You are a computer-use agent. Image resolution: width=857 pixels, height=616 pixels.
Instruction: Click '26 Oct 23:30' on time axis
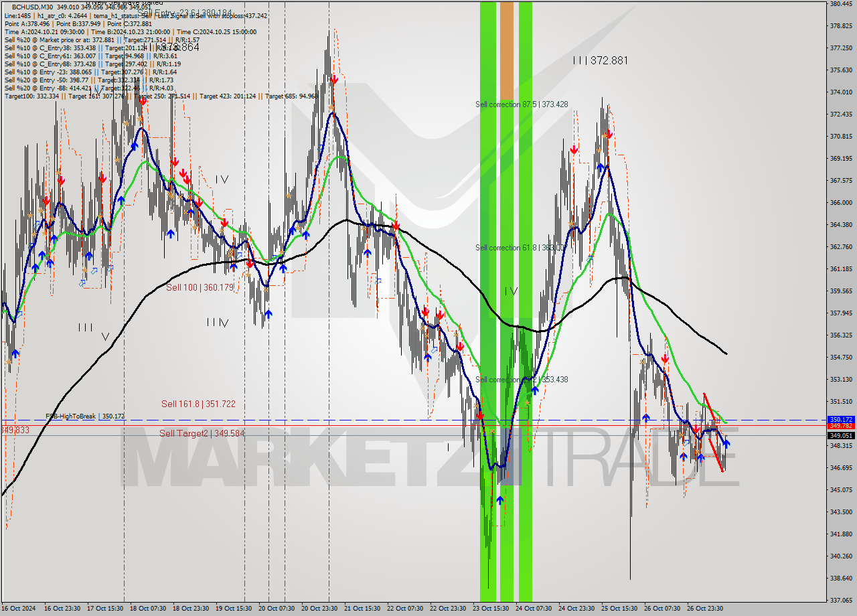coord(705,609)
